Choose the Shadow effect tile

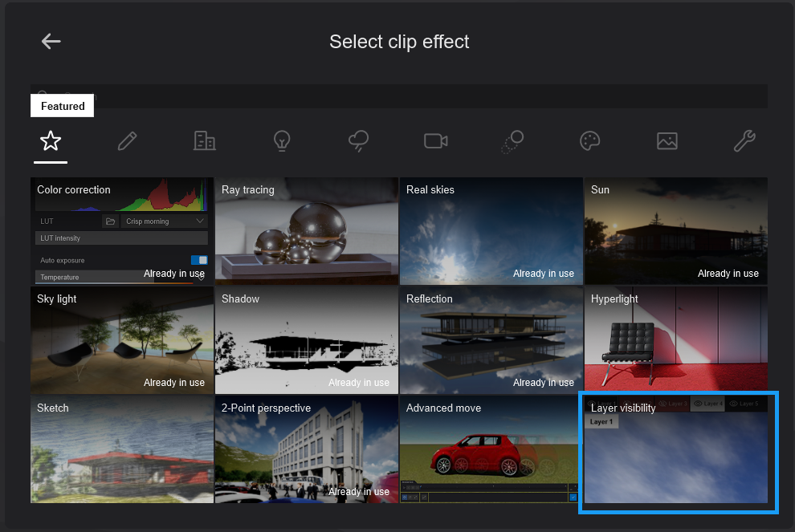(x=307, y=341)
